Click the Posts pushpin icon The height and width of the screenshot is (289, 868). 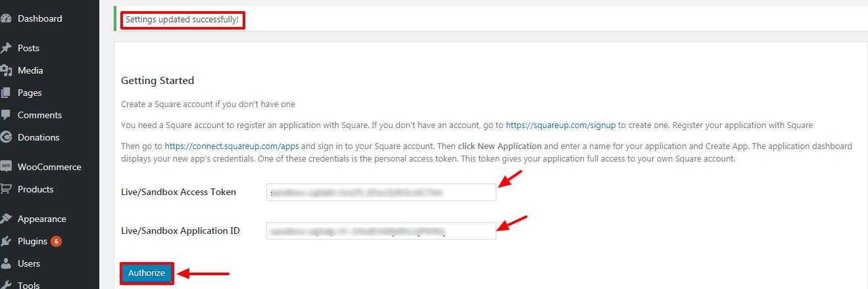pyautogui.click(x=6, y=48)
